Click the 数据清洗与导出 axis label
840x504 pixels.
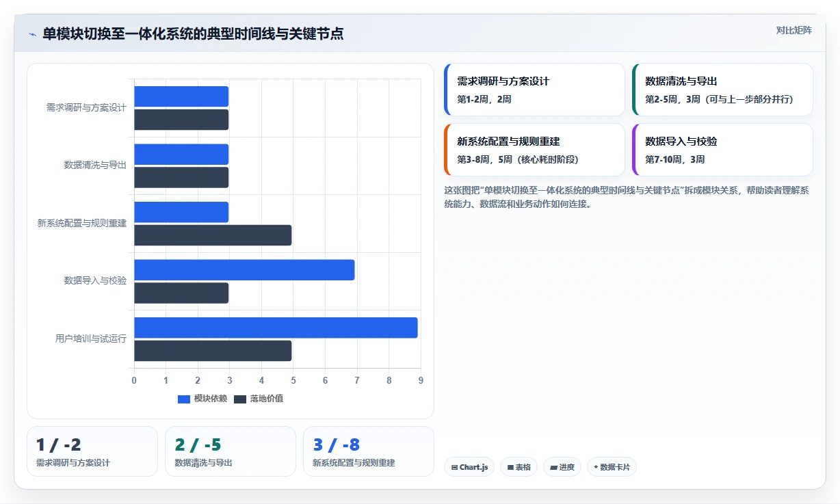pos(95,165)
